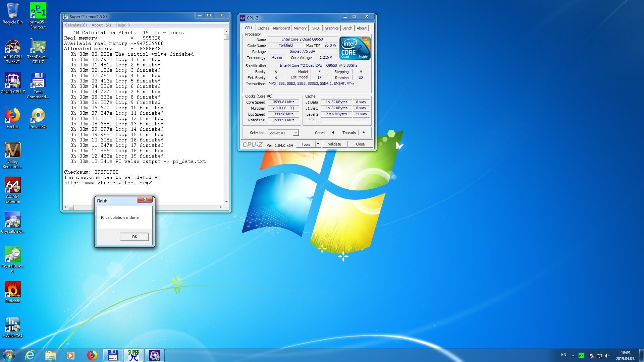Switch to the Caches tab in CPU-Z
Image resolution: width=644 pixels, height=362 pixels.
263,28
